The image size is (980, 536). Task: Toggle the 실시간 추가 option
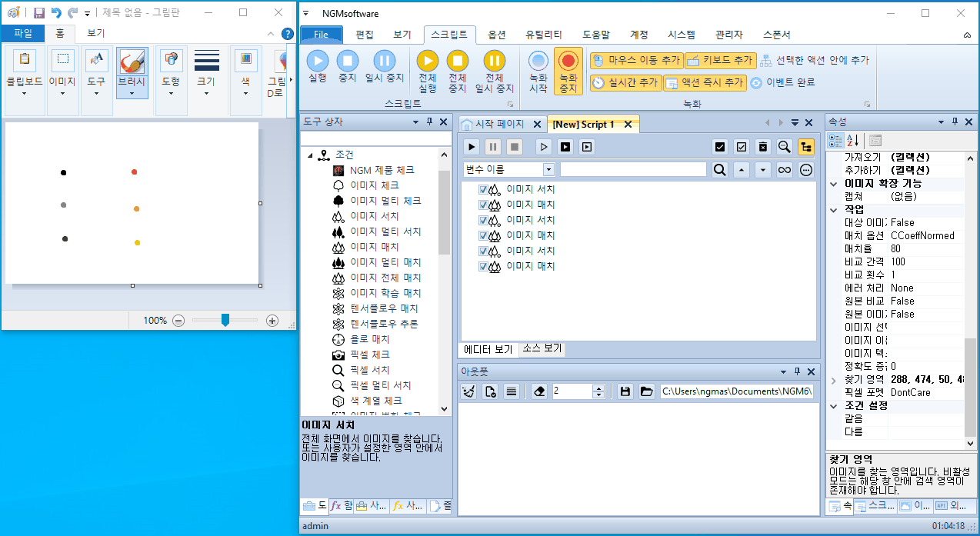[625, 82]
